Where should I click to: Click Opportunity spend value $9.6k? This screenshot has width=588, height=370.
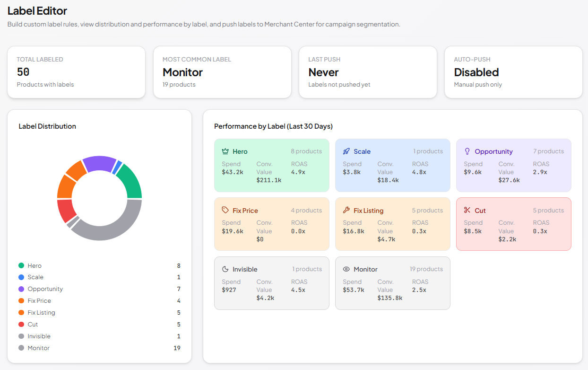coord(473,172)
